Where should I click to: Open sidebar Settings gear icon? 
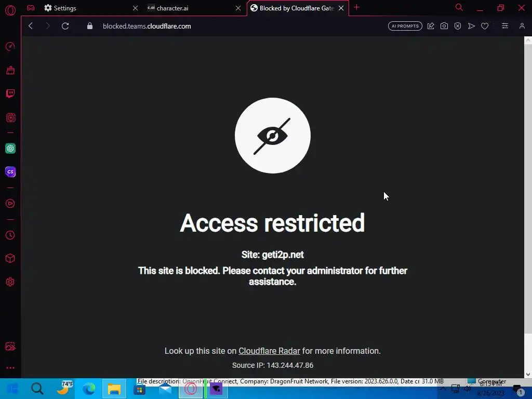click(10, 282)
